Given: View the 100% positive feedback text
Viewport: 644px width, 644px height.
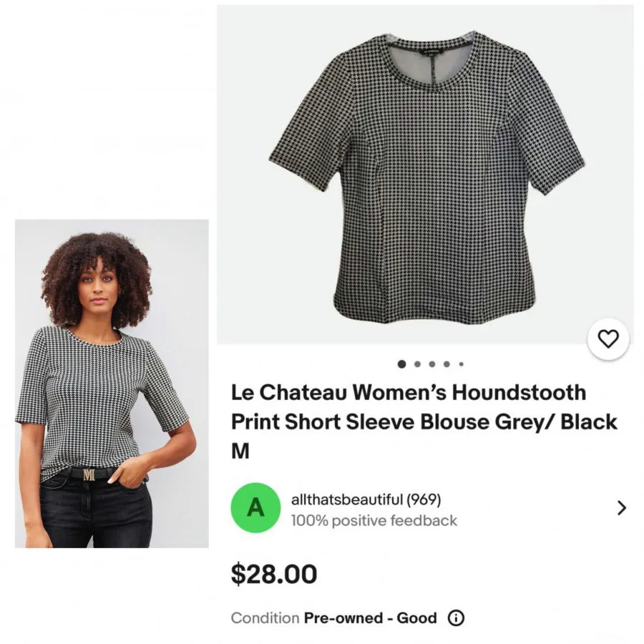Looking at the screenshot, I should click(374, 520).
